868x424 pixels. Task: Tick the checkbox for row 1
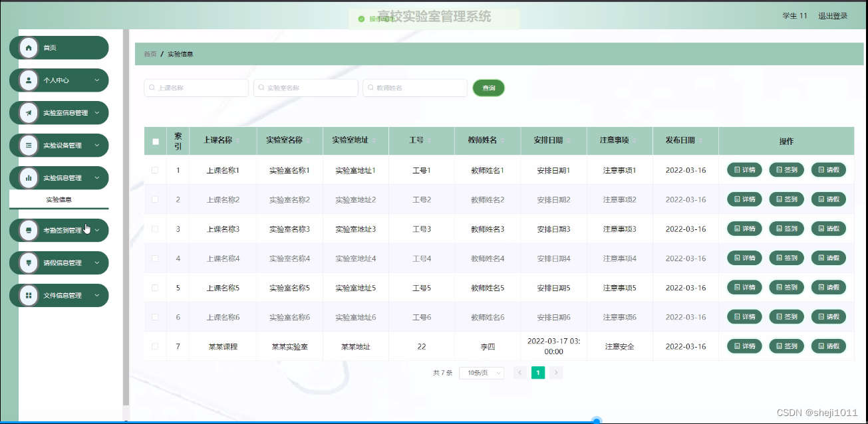[154, 169]
